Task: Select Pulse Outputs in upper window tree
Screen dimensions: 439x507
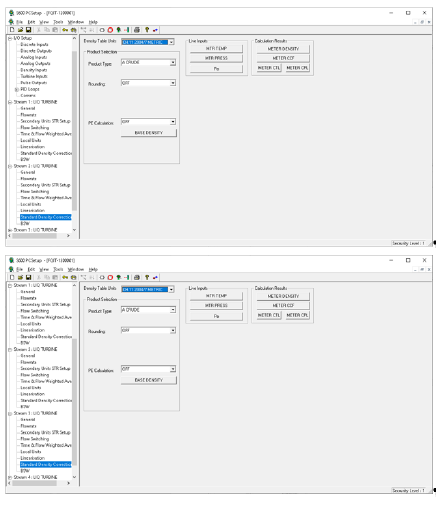Action: [x=34, y=83]
